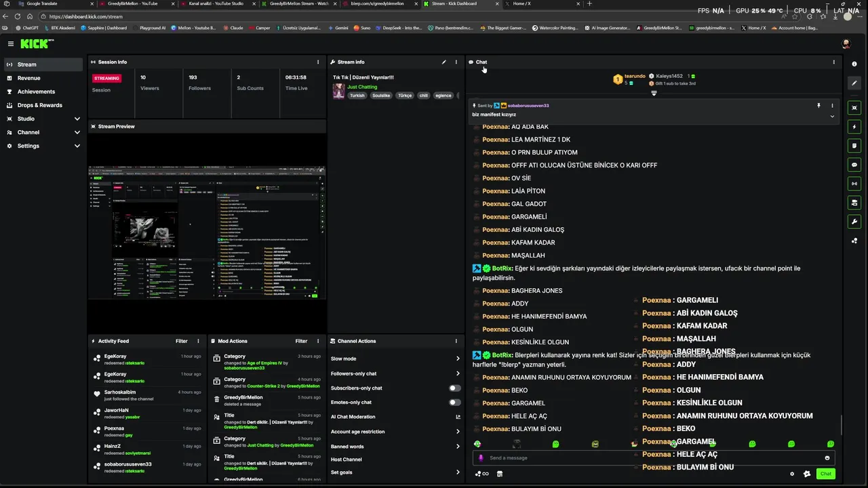Click the badge icon beside Chat button
Screen dimensions: 868x488
[x=807, y=474]
